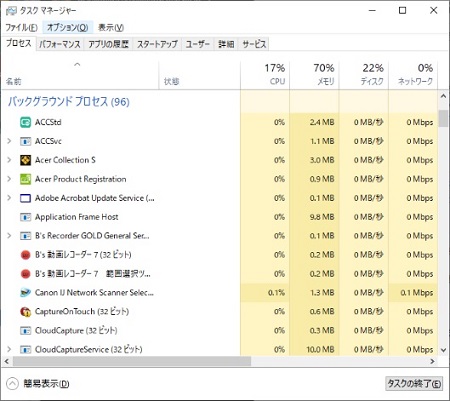The width and height of the screenshot is (450, 401).
Task: Expand the Acer Collection S row
Action: (x=9, y=160)
